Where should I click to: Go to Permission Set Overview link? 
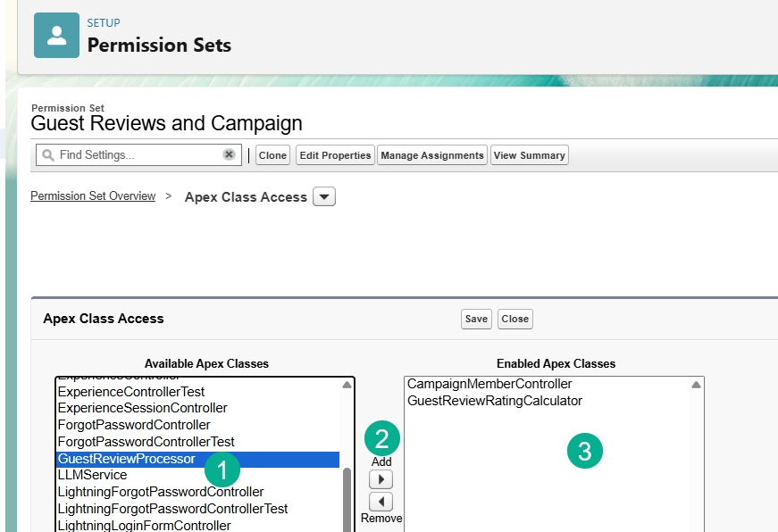(93, 196)
